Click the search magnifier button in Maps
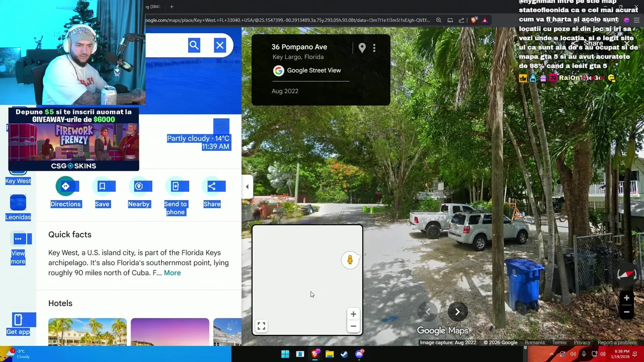This screenshot has width=644, height=362. [x=194, y=45]
